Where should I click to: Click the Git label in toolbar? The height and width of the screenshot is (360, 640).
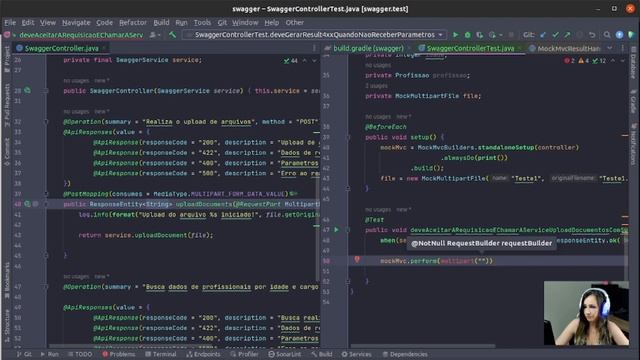(x=529, y=35)
